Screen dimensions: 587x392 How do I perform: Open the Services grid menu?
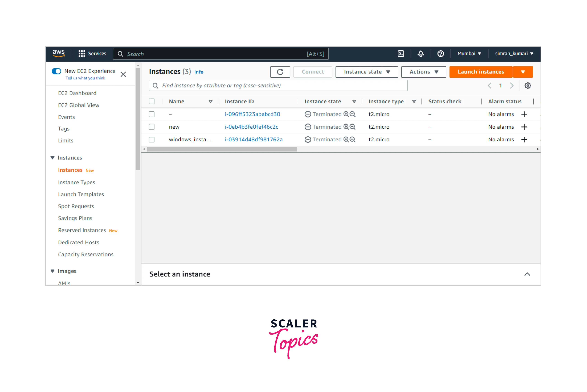(x=81, y=53)
